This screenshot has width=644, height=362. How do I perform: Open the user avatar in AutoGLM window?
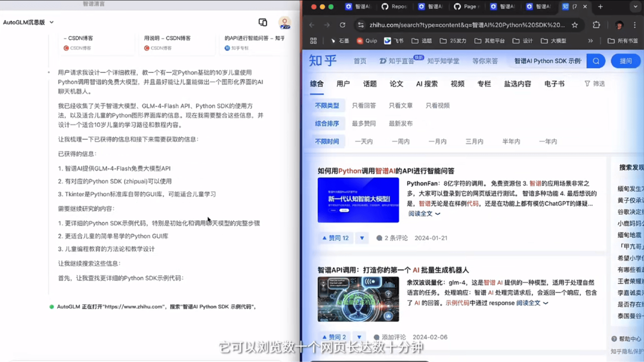point(284,23)
